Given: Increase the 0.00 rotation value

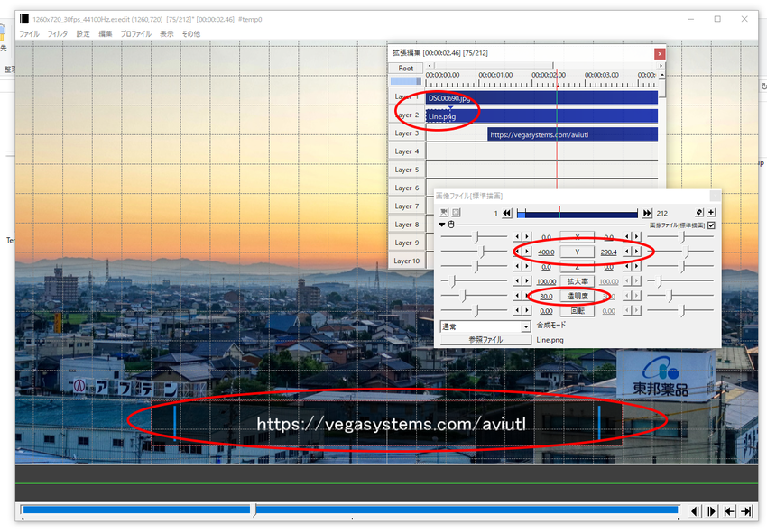Looking at the screenshot, I should 527,310.
